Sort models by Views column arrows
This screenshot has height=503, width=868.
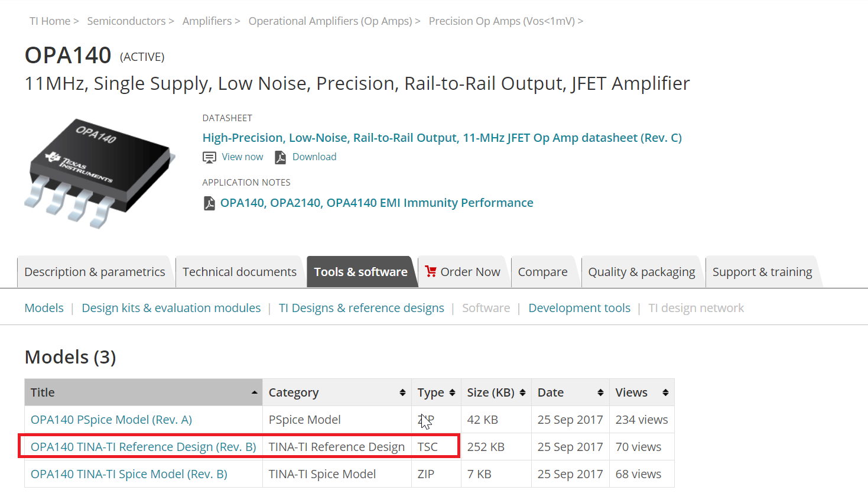click(x=665, y=392)
